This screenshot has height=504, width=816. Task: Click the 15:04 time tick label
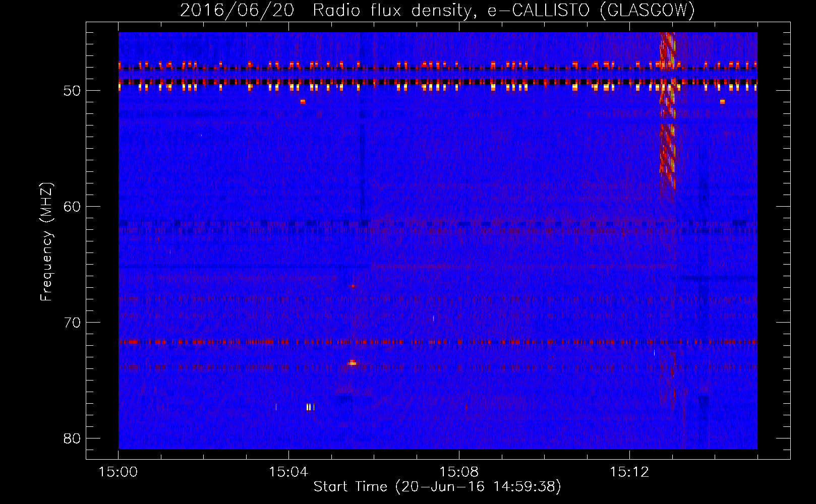(x=288, y=472)
